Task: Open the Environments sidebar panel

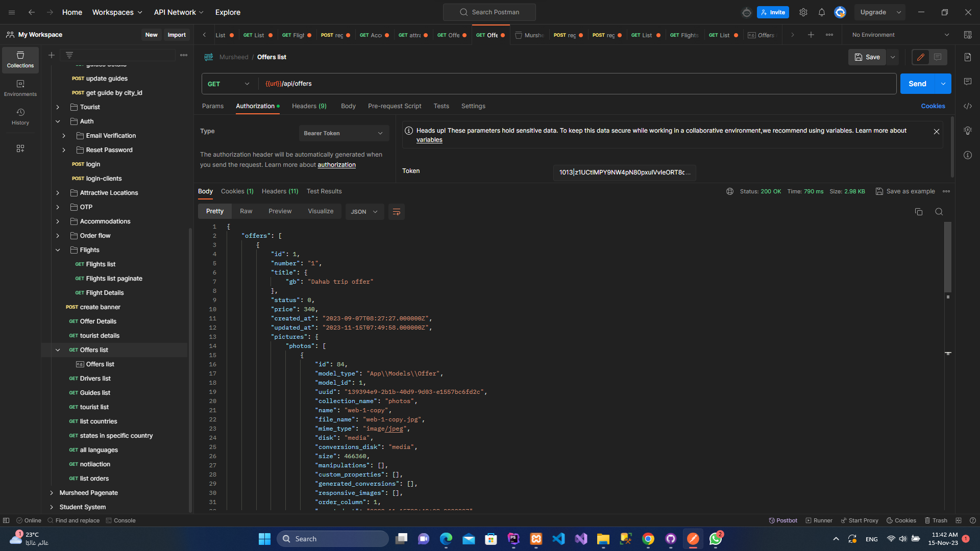Action: tap(20, 88)
